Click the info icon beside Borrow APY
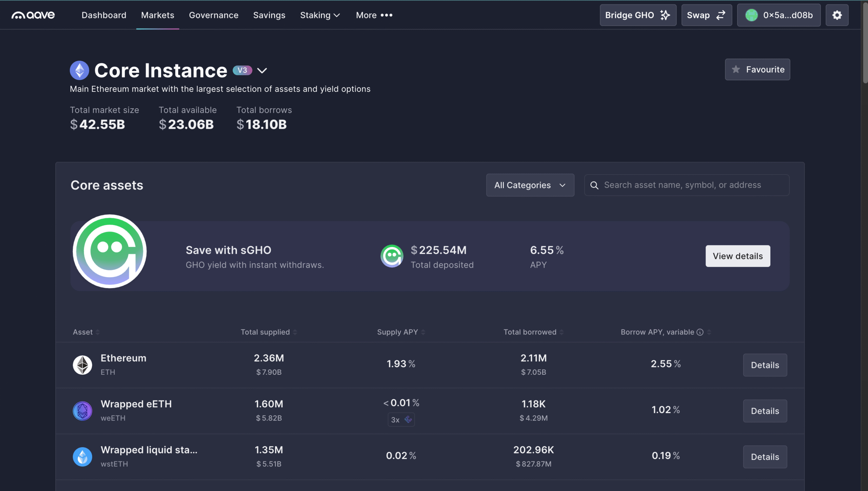This screenshot has height=491, width=868. coord(700,332)
